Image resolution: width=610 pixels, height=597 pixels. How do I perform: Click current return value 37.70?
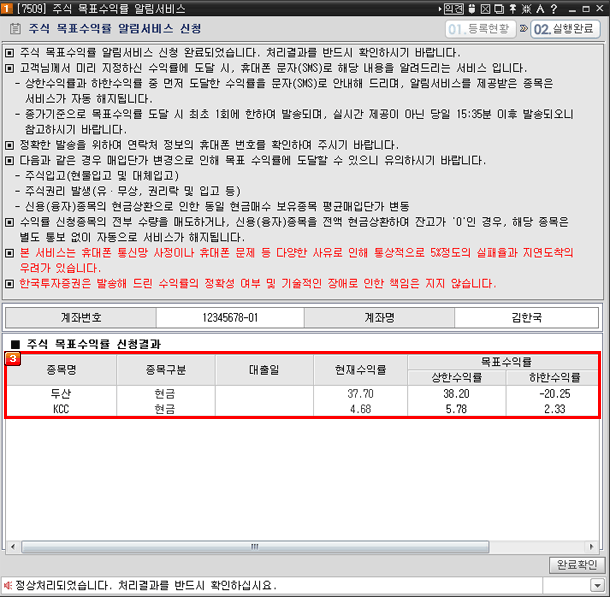pyautogui.click(x=361, y=394)
